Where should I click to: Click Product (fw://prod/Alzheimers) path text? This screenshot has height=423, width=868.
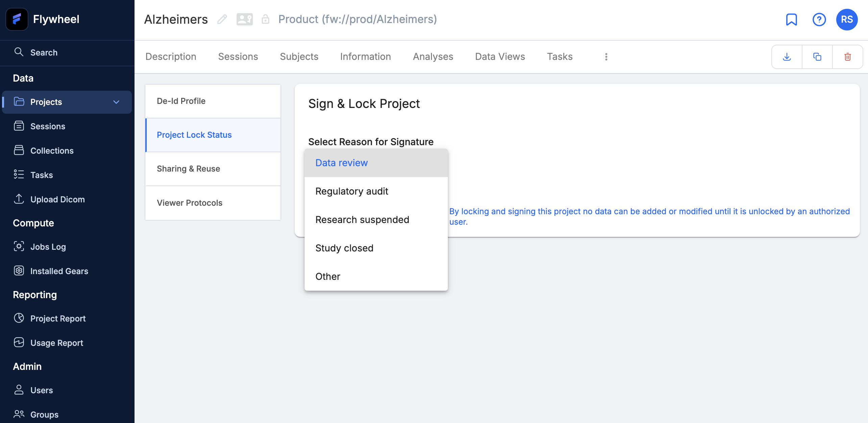[x=358, y=19]
